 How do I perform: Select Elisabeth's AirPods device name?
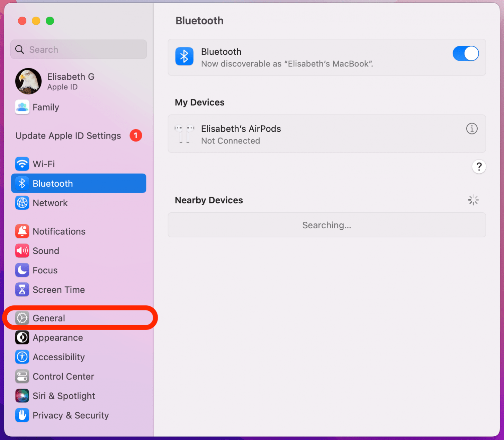click(x=241, y=129)
